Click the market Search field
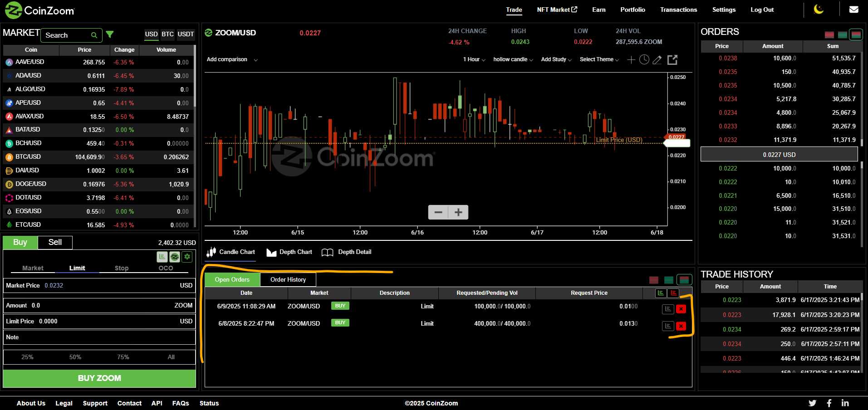868x410 pixels. (72, 35)
